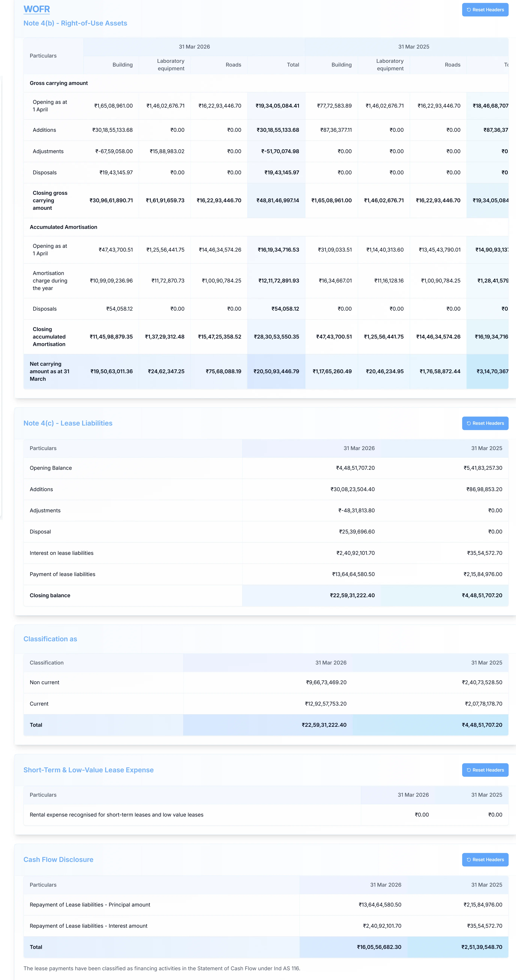Click the building disposals cell ₹19,43,145.97
The height and width of the screenshot is (980, 516).
(x=116, y=173)
